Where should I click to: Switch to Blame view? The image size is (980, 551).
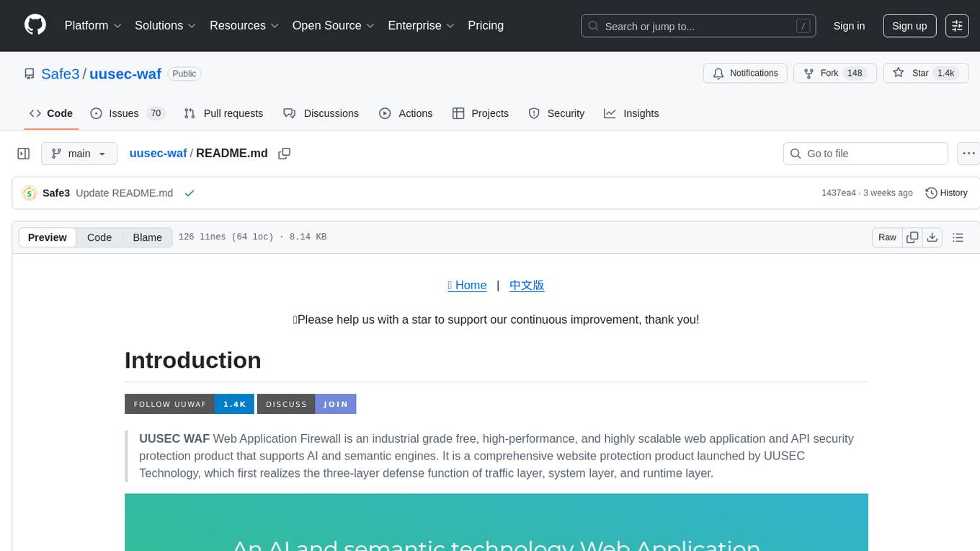(147, 237)
